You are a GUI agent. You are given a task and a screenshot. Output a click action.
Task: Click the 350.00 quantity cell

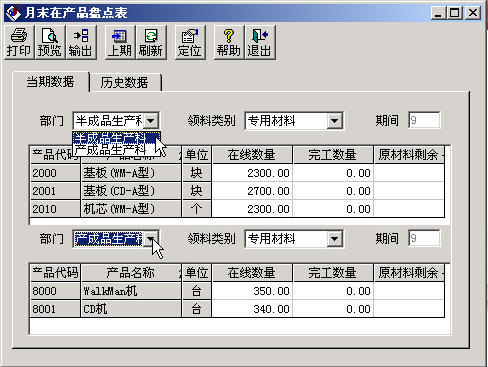(x=252, y=291)
